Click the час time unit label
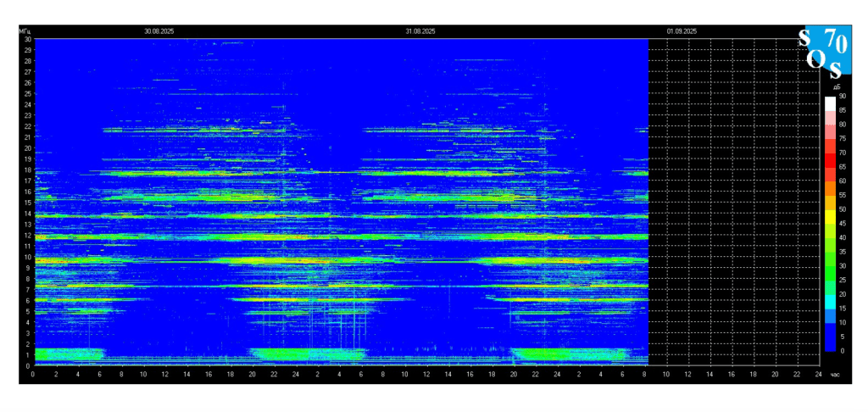The height and width of the screenshot is (412, 868). 835,375
